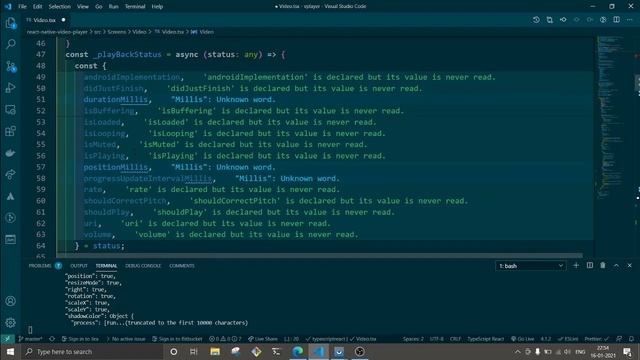Click the remote window indicator in status bar
This screenshot has height=360, width=640.
[x=7, y=339]
